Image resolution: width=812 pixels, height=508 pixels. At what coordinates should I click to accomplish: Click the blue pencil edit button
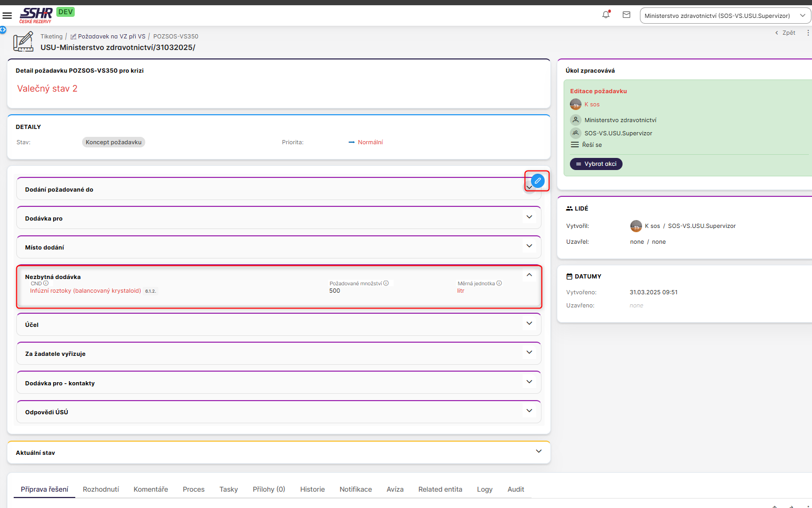[537, 181]
